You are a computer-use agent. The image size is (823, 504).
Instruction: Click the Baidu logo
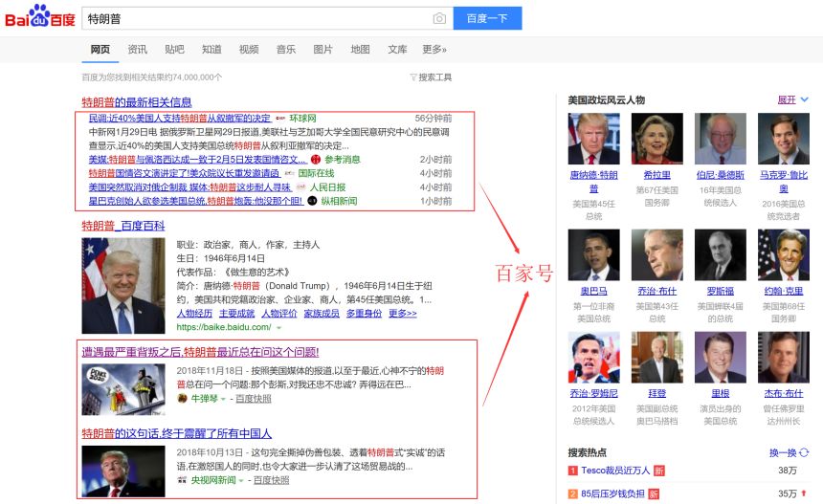click(x=40, y=17)
